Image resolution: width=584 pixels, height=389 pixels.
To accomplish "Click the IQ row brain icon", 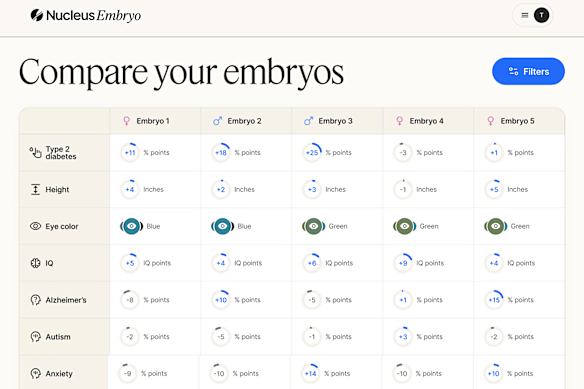I will 35,263.
